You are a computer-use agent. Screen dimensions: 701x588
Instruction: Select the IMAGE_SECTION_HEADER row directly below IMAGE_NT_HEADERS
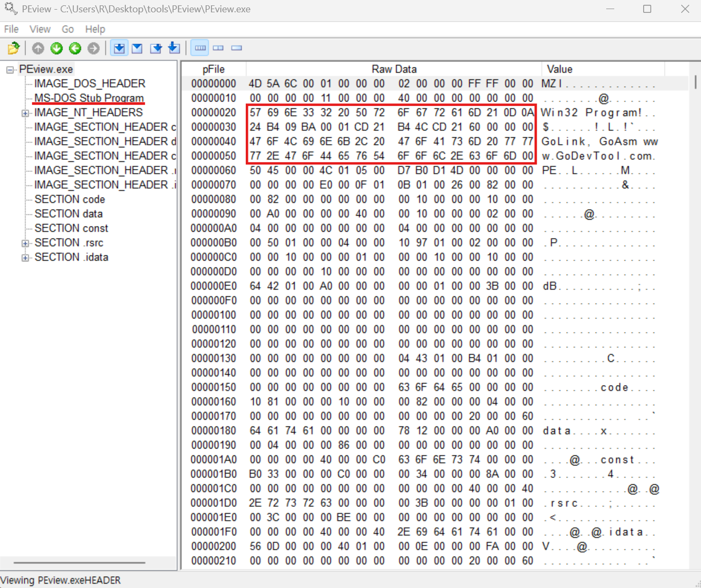coord(105,127)
